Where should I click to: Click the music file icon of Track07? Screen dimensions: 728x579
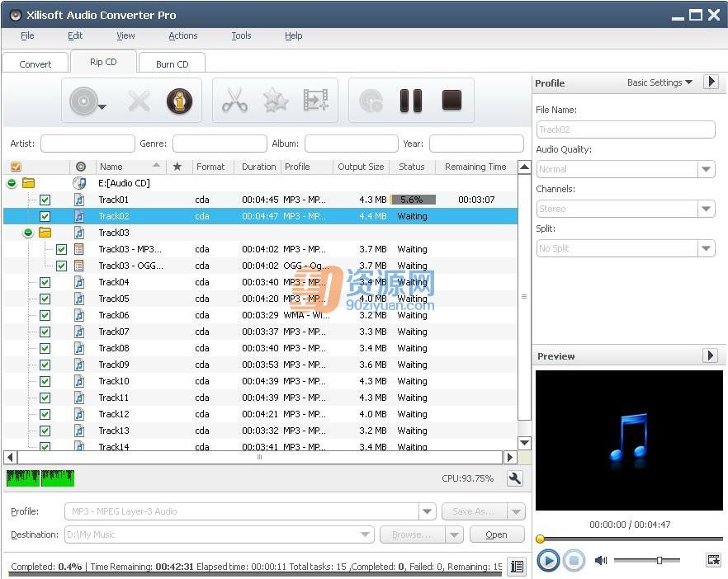point(79,332)
